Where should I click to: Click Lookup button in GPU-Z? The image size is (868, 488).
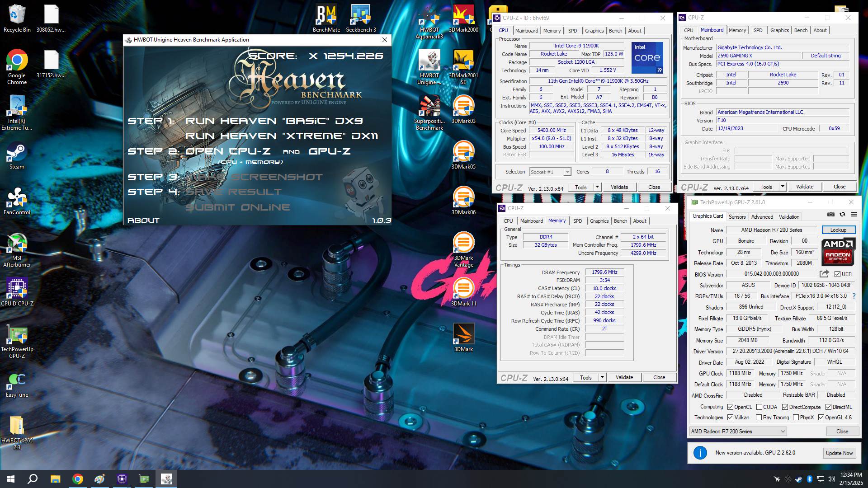[x=838, y=230]
